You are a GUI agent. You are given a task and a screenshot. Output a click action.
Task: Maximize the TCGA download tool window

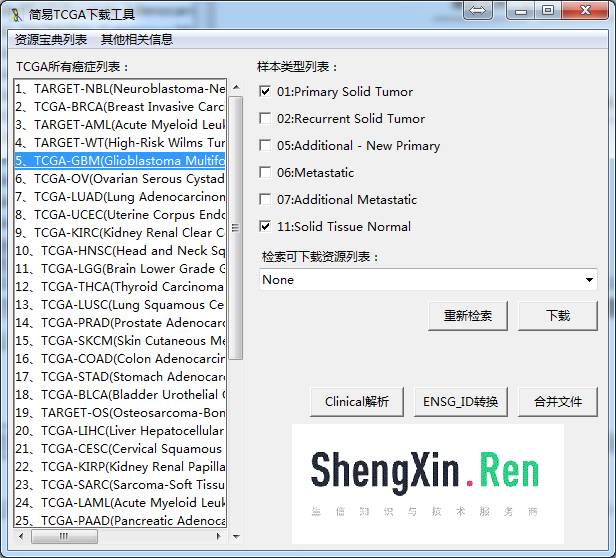click(x=548, y=10)
